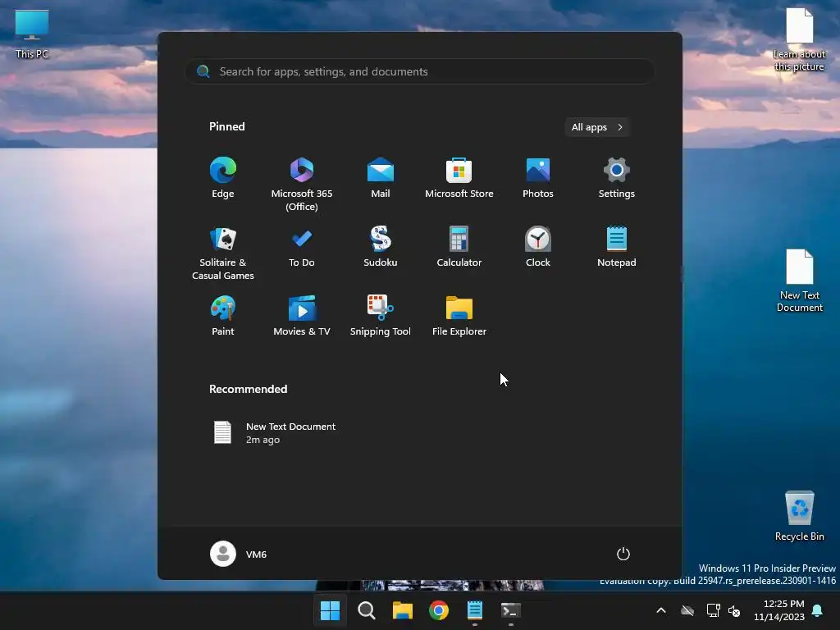Switch to Notepad on the taskbar
Viewport: 840px width, 630px height.
click(x=475, y=610)
